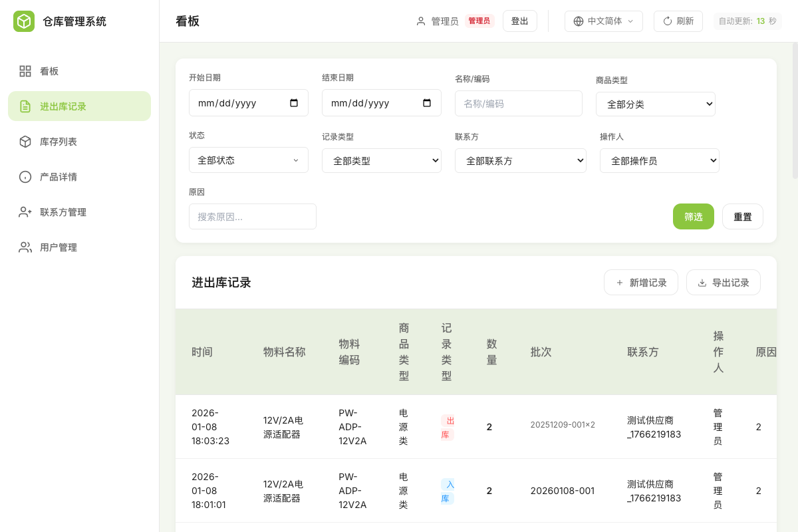The image size is (798, 532).
Task: Click the 时间 column header
Action: click(x=202, y=352)
